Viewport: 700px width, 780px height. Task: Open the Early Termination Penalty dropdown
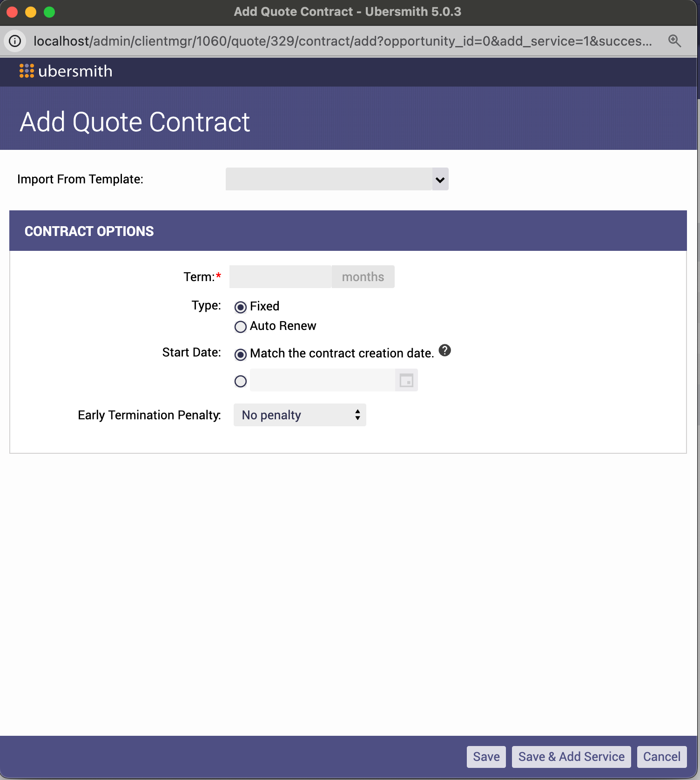[300, 415]
